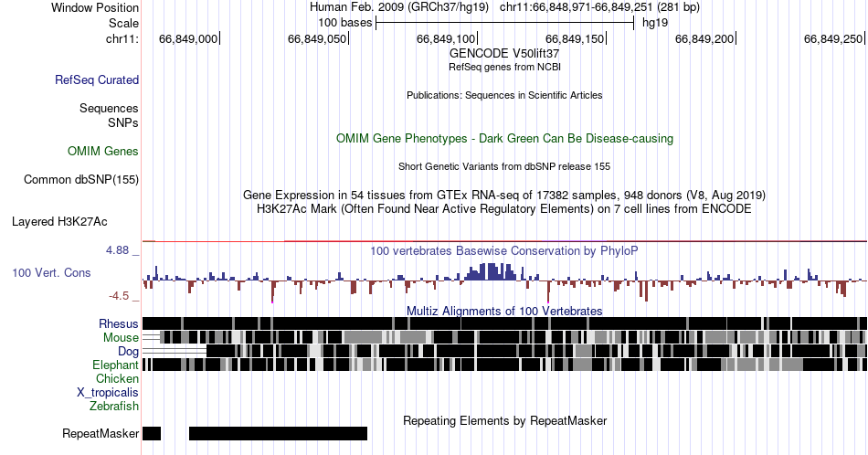Click the OMIM Gene Phenotypes title

504,138
